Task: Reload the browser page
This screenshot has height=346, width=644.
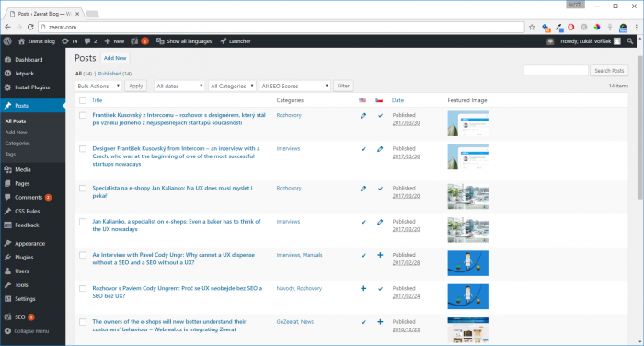Action: point(30,27)
